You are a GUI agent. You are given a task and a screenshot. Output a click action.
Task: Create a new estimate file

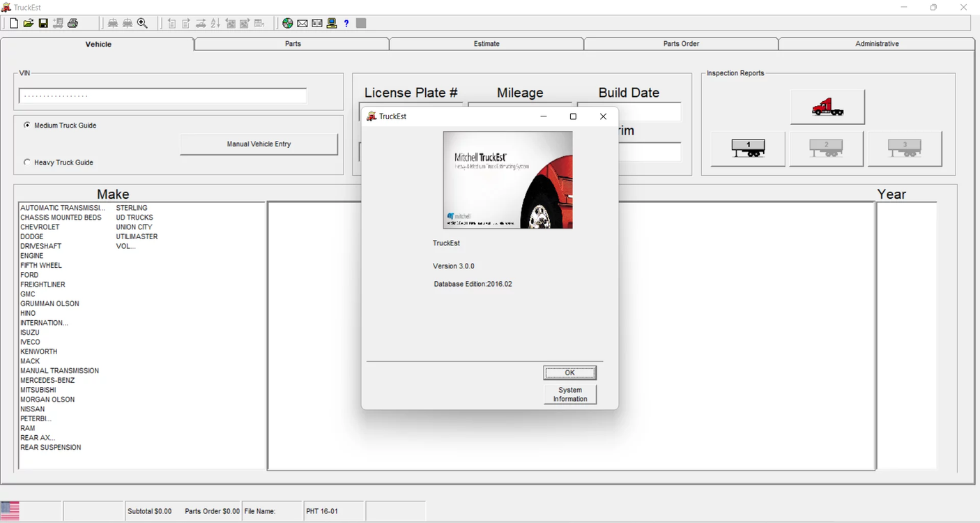(x=13, y=23)
